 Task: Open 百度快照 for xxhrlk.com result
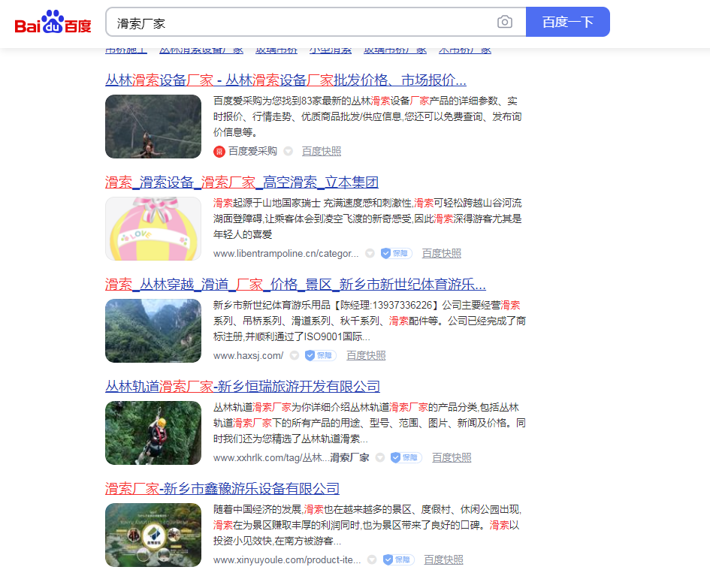(x=452, y=457)
